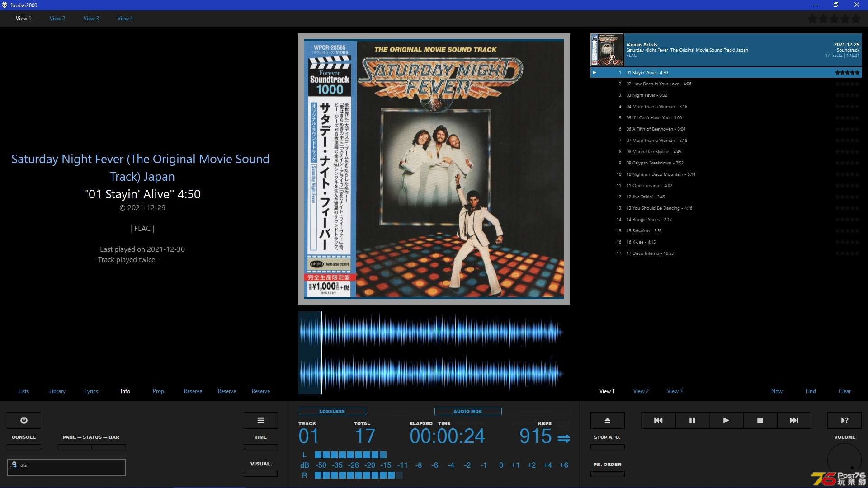This screenshot has width=868, height=488.
Task: Click the Find button
Action: 811,391
